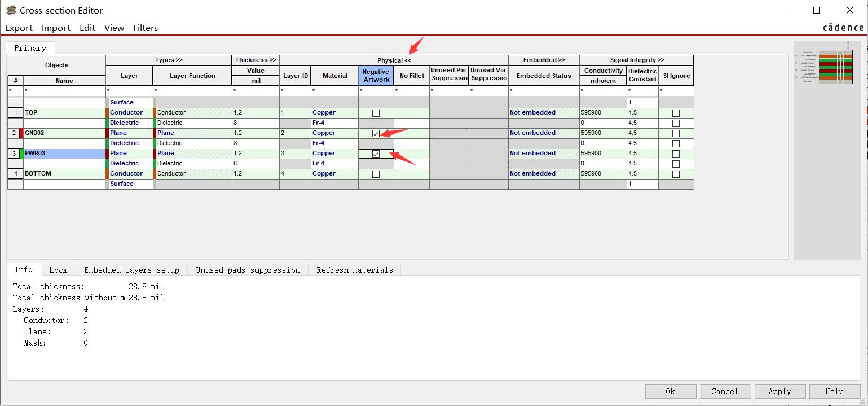Expand the Types column group
Screen dimensions: 868x406
pyautogui.click(x=169, y=60)
